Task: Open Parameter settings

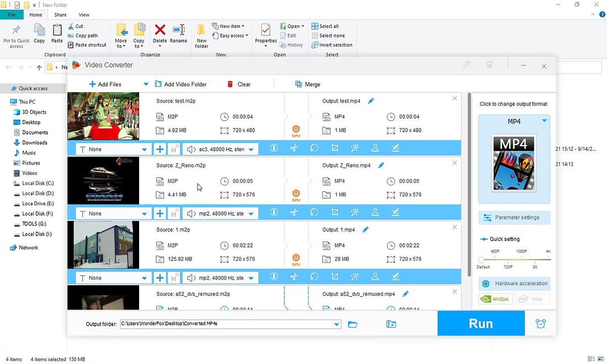Action: coord(514,217)
